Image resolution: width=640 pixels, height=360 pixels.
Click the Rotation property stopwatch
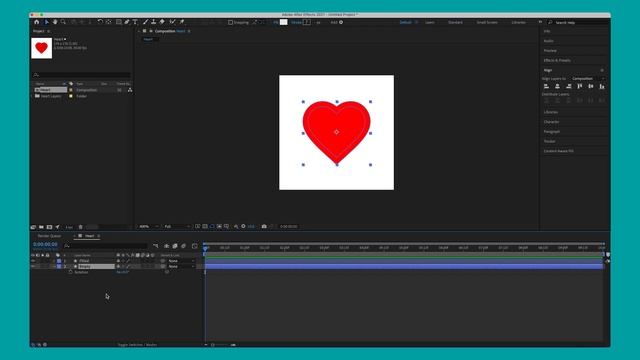70,272
